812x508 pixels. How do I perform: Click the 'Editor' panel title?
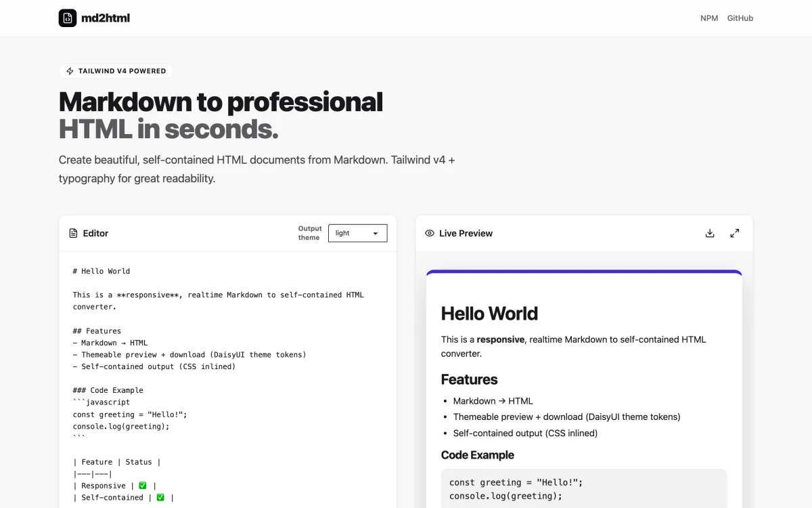pyautogui.click(x=95, y=233)
